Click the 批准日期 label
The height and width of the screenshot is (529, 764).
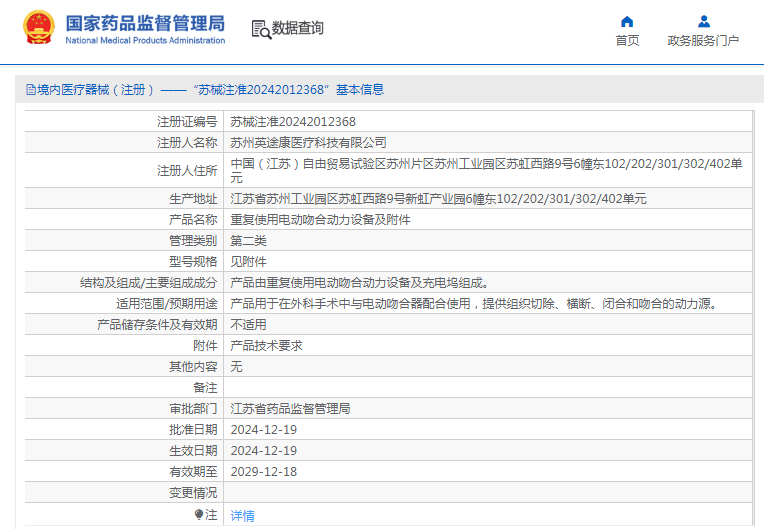click(193, 429)
